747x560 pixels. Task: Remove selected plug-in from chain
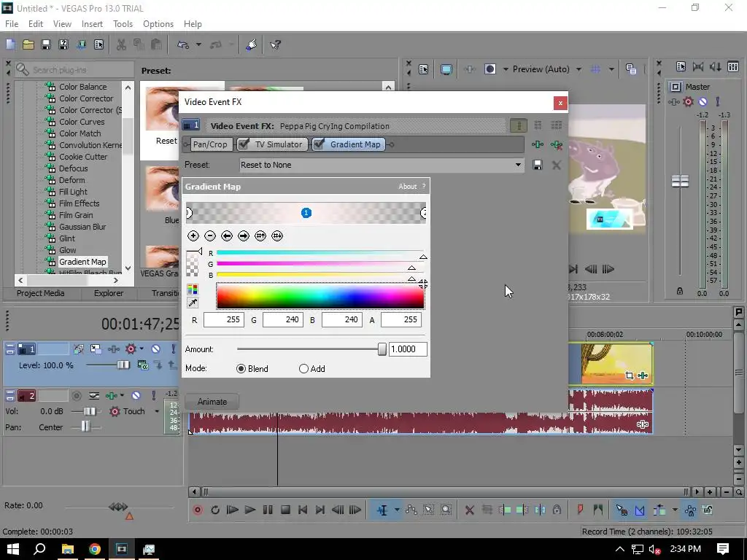pyautogui.click(x=556, y=144)
